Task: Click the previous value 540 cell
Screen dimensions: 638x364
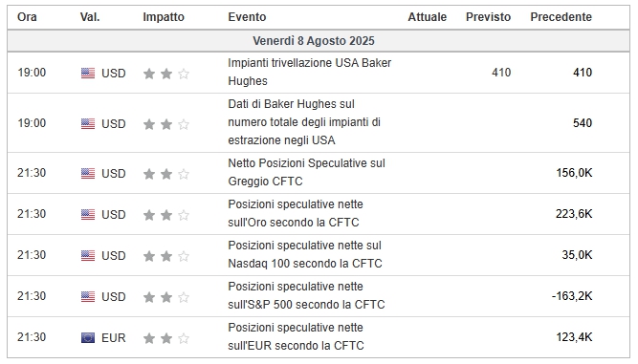Action: [583, 123]
